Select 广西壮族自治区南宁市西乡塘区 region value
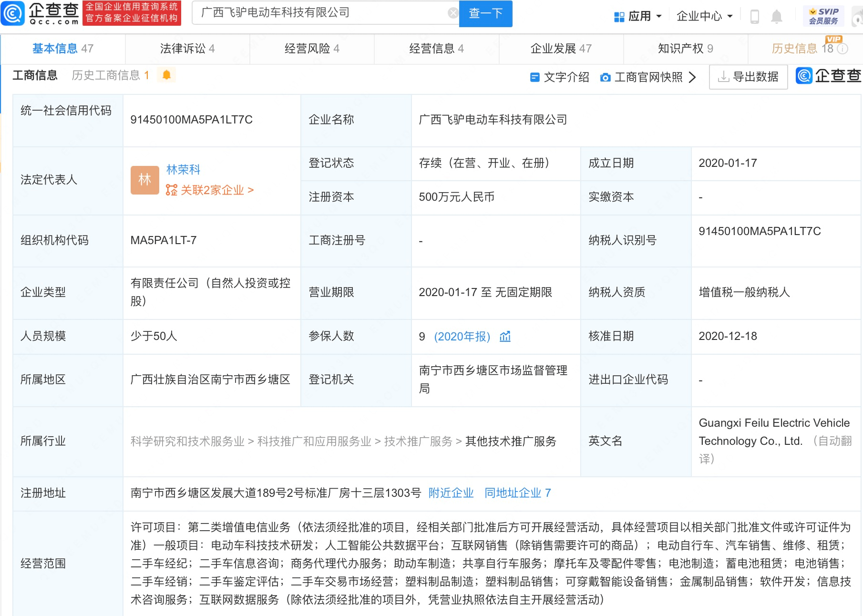Image resolution: width=863 pixels, height=616 pixels. point(210,380)
